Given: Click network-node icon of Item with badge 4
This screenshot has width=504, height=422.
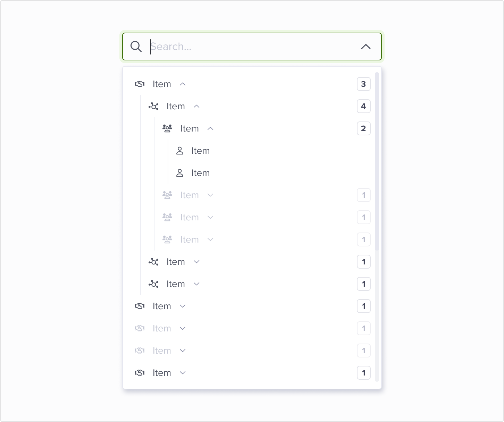Looking at the screenshot, I should 153,106.
